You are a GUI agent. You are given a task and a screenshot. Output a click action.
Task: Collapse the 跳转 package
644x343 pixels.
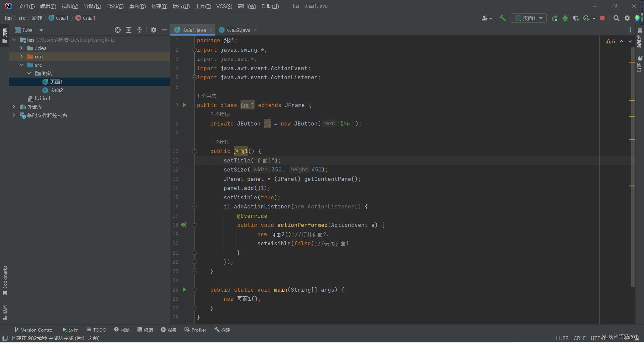click(29, 73)
